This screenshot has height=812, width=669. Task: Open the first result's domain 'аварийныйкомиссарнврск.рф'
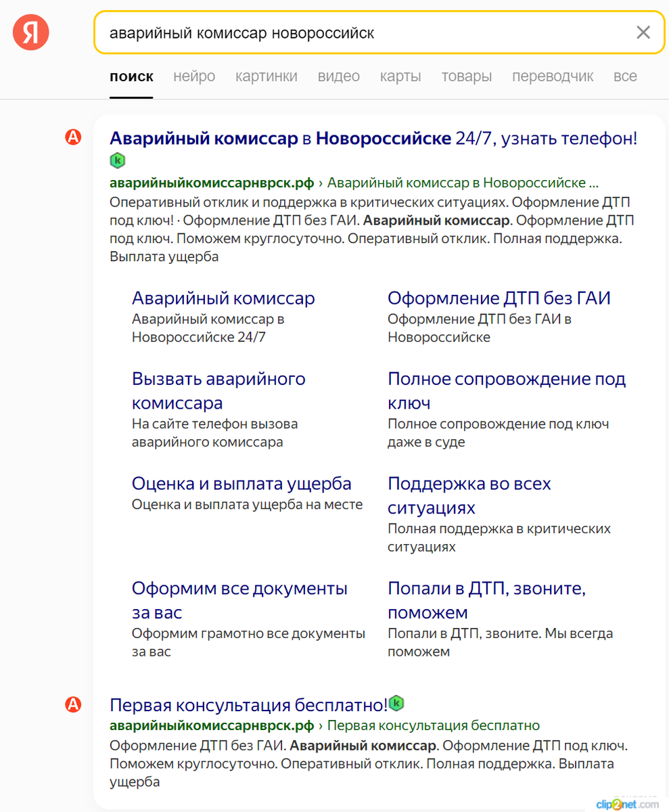[x=212, y=183]
